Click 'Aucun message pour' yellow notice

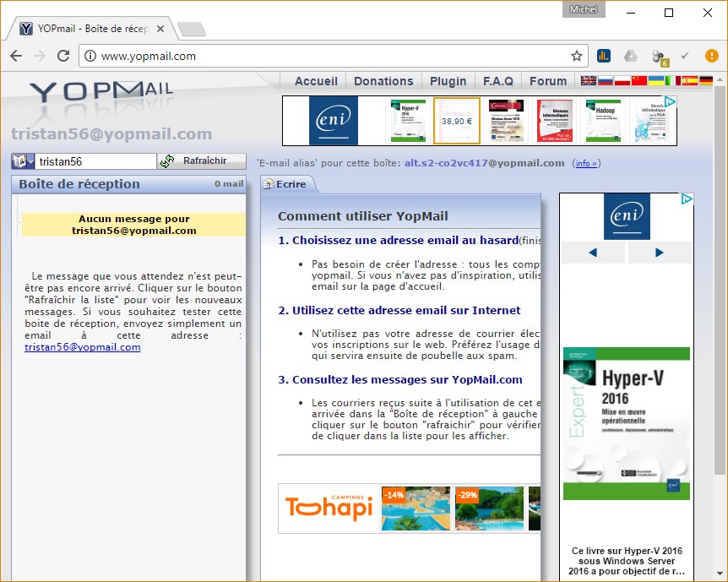[x=133, y=225]
